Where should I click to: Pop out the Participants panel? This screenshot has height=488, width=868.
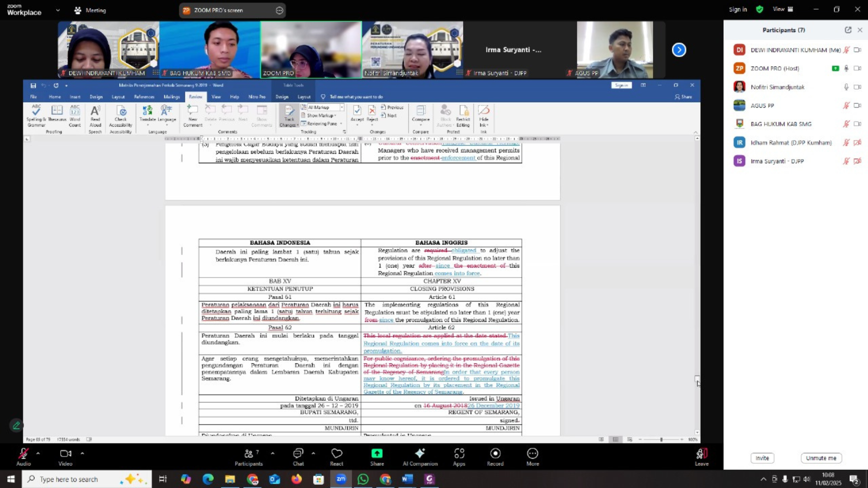tap(848, 30)
